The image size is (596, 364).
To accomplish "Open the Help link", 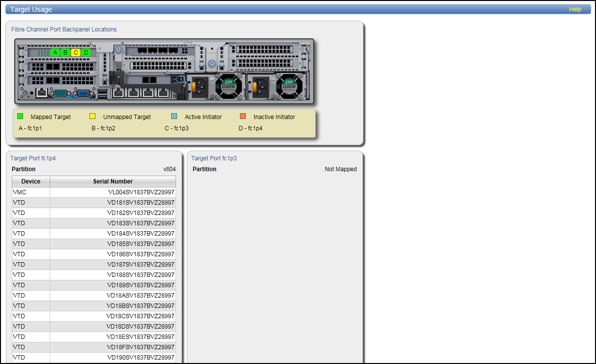I will click(x=575, y=9).
